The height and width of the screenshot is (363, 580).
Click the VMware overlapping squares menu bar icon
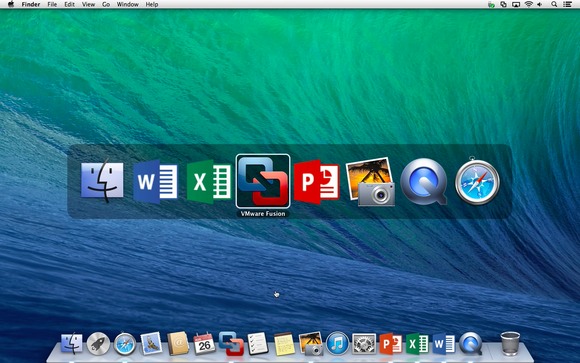coord(503,4)
